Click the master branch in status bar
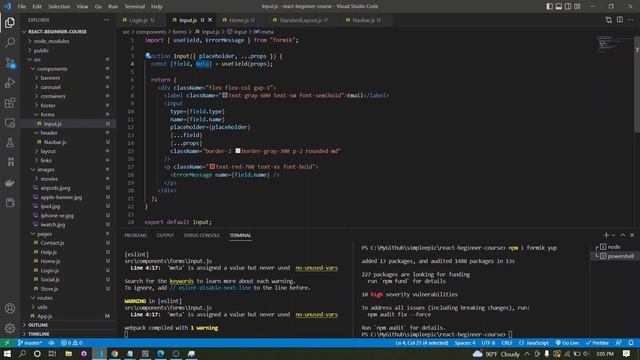640x360 pixels. (x=30, y=343)
